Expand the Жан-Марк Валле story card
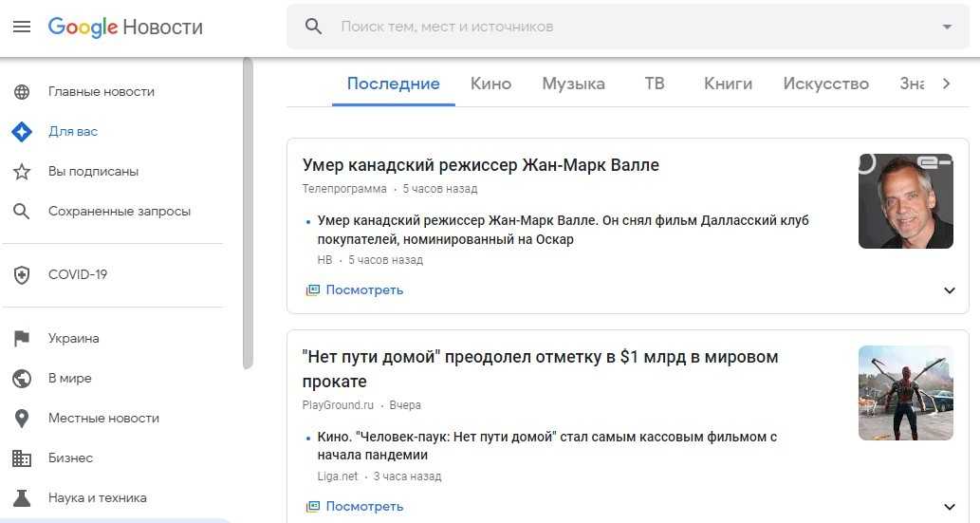The width and height of the screenshot is (980, 523). tap(950, 290)
